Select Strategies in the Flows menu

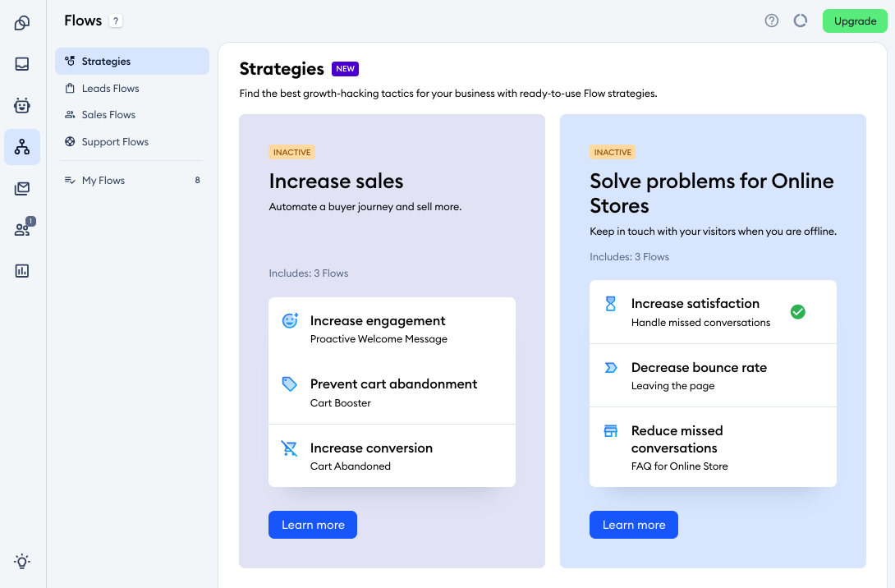(132, 62)
